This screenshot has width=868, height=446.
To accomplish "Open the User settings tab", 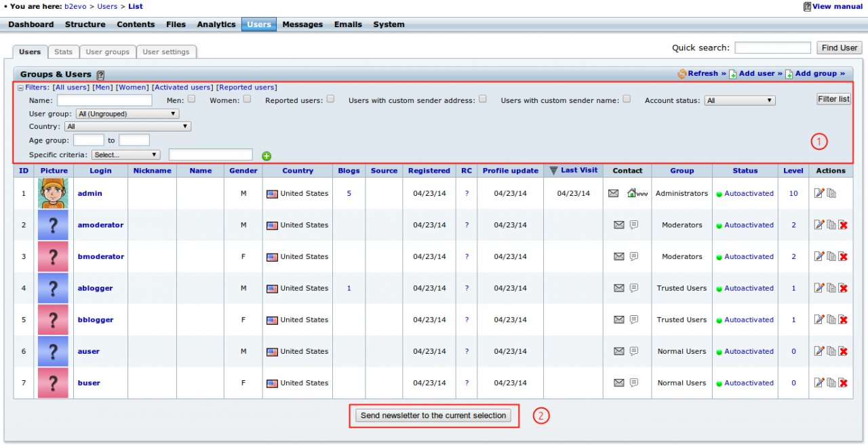I will pyautogui.click(x=166, y=52).
